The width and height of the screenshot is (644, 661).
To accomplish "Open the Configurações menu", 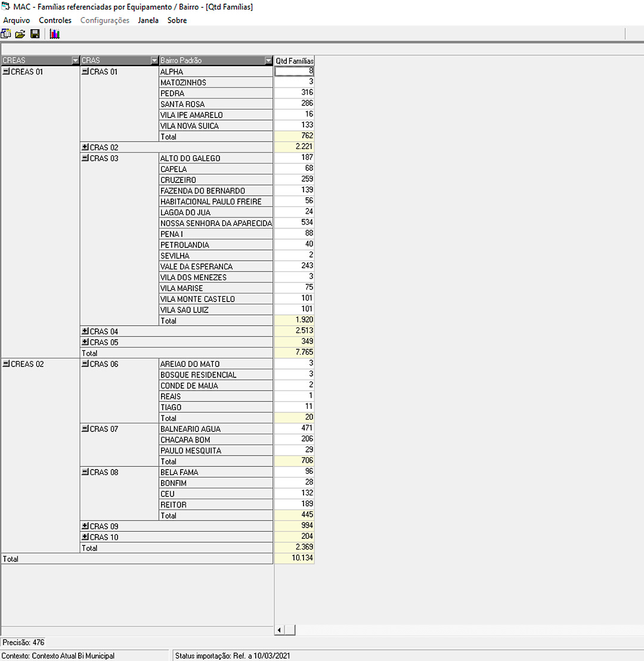I will coord(105,20).
